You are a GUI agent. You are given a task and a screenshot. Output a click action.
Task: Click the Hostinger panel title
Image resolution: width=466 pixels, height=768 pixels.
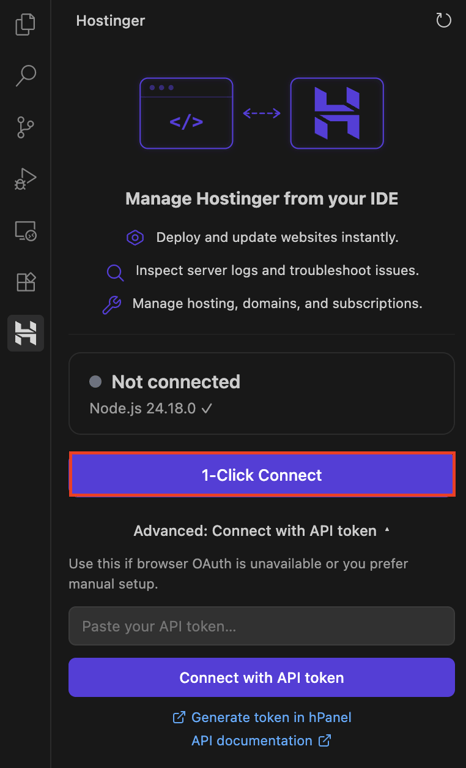click(111, 21)
